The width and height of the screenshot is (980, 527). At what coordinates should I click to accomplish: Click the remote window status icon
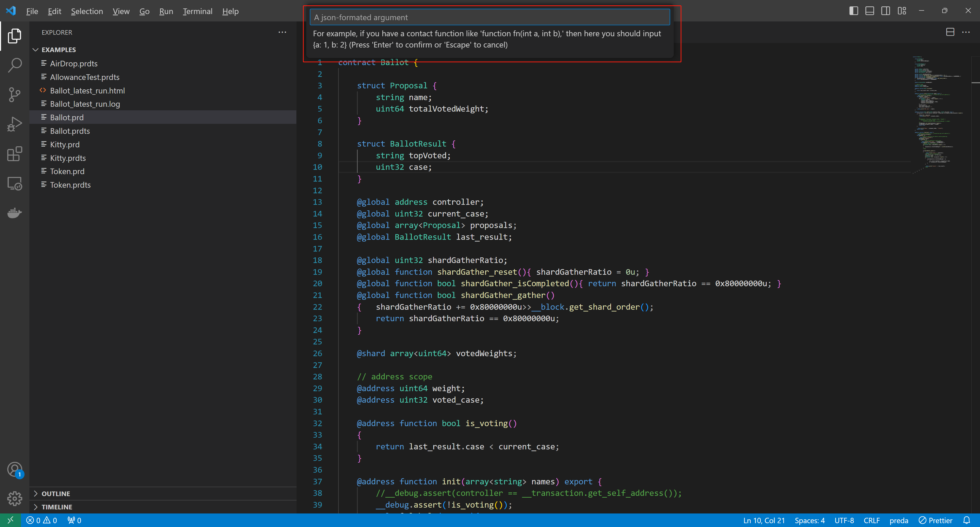(10, 520)
